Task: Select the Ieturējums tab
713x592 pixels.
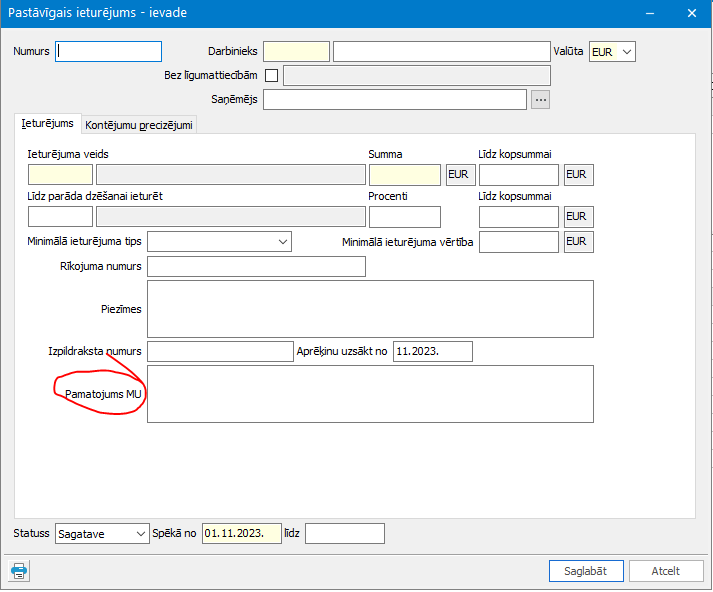Action: [48, 124]
